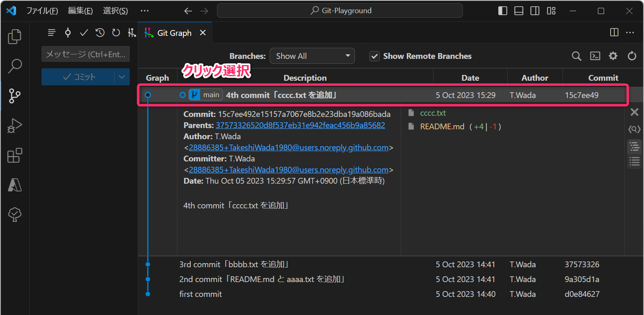
Task: Open Git Graph repository settings gear
Action: pos(613,56)
